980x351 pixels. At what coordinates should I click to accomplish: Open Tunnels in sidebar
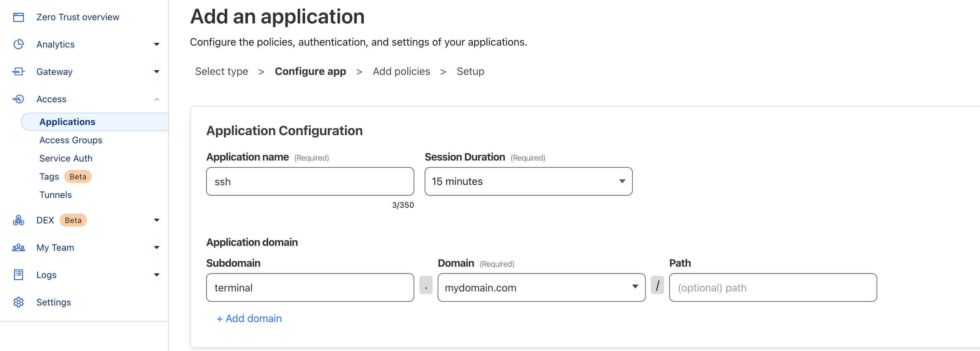coord(56,195)
